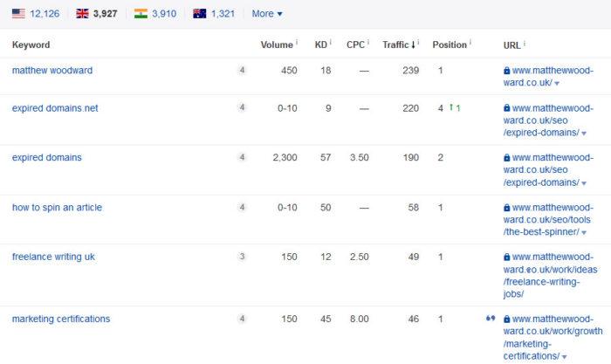Open the More countries dropdown
The height and width of the screenshot is (364, 611).
pyautogui.click(x=266, y=14)
